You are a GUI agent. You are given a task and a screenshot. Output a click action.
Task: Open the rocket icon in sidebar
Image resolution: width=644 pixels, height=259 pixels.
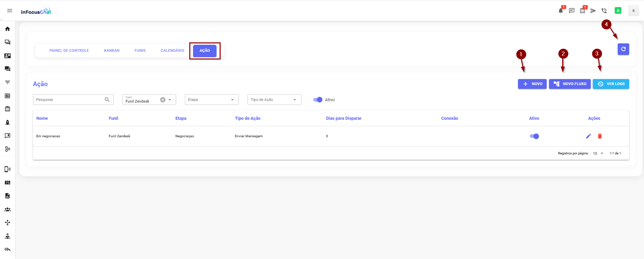7,122
